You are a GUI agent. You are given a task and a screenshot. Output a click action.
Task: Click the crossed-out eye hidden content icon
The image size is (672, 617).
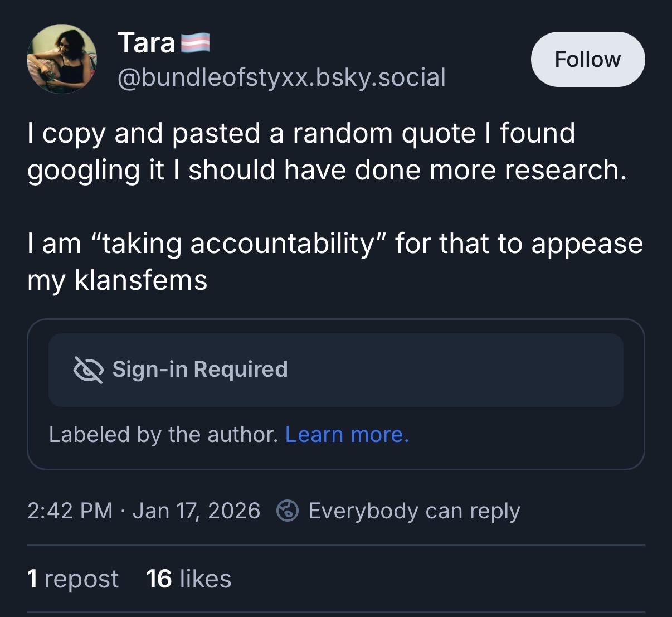tap(88, 370)
